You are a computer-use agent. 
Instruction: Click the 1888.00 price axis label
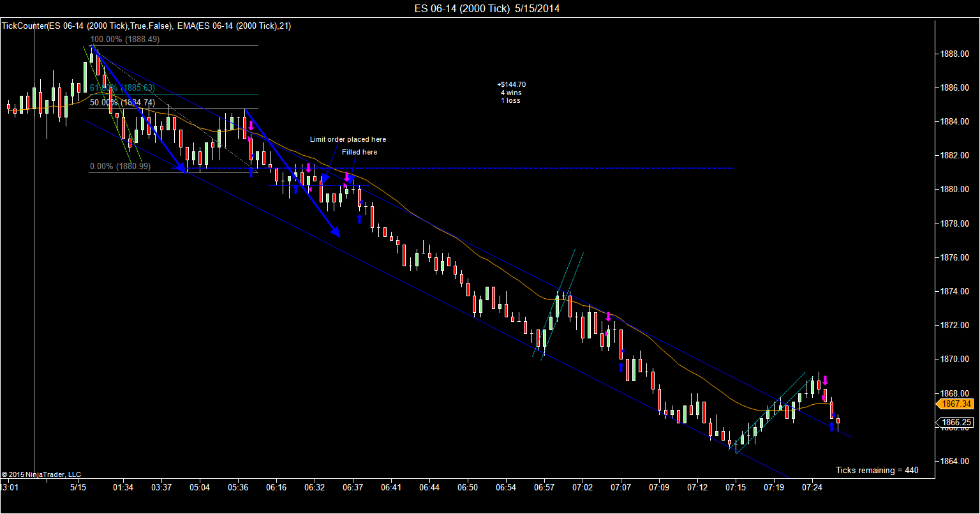pyautogui.click(x=955, y=54)
